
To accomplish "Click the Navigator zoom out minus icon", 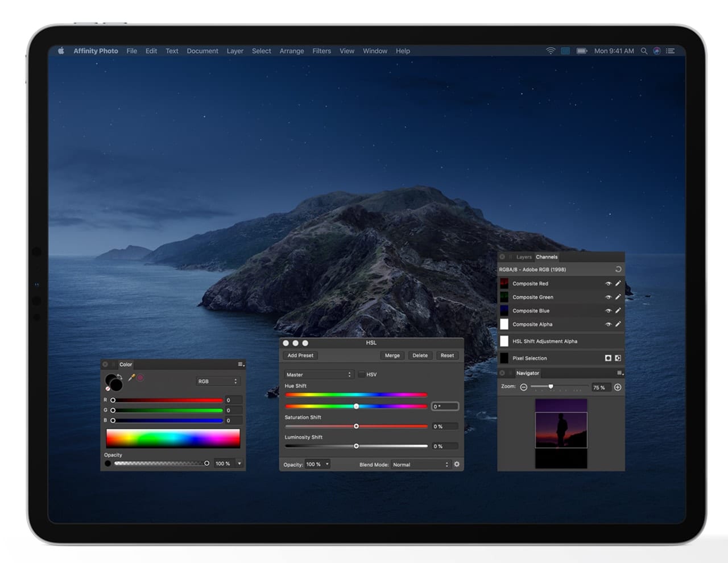I will click(523, 387).
